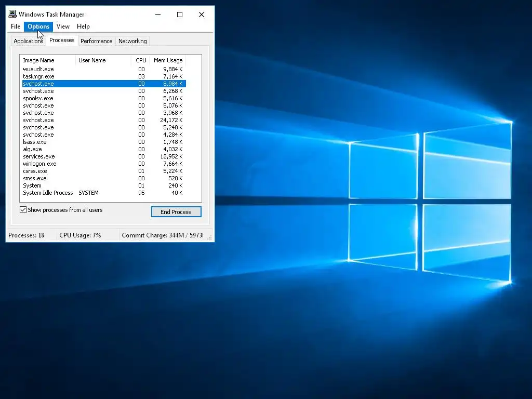The image size is (532, 399).
Task: Open the Options menu
Action: click(x=38, y=26)
